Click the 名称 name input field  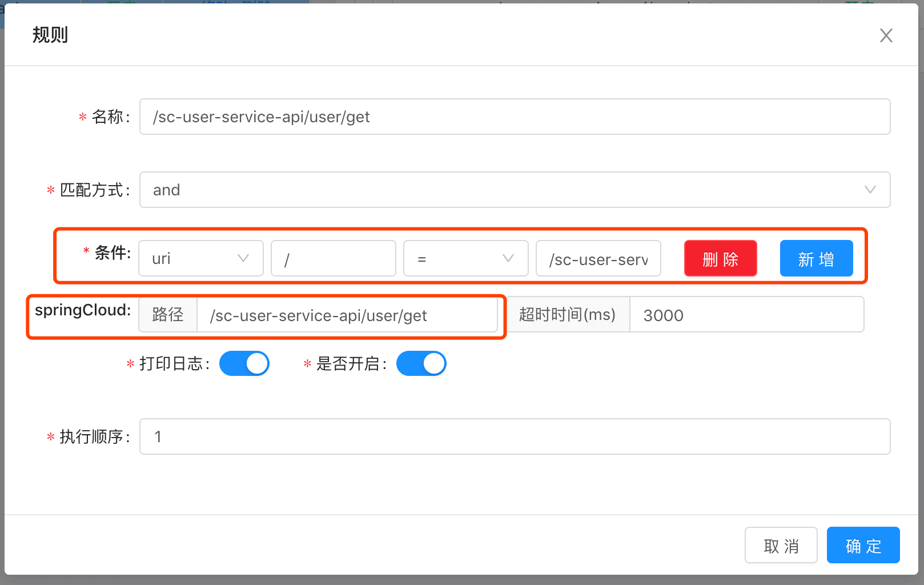point(514,117)
